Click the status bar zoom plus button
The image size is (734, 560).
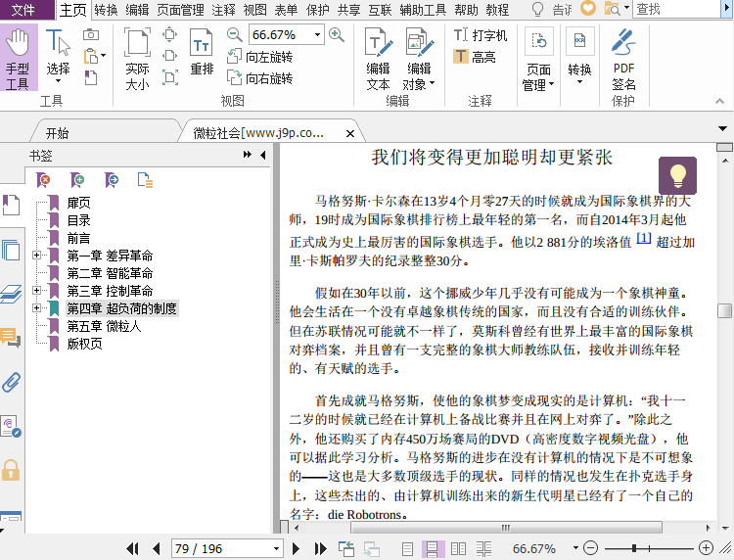706,548
